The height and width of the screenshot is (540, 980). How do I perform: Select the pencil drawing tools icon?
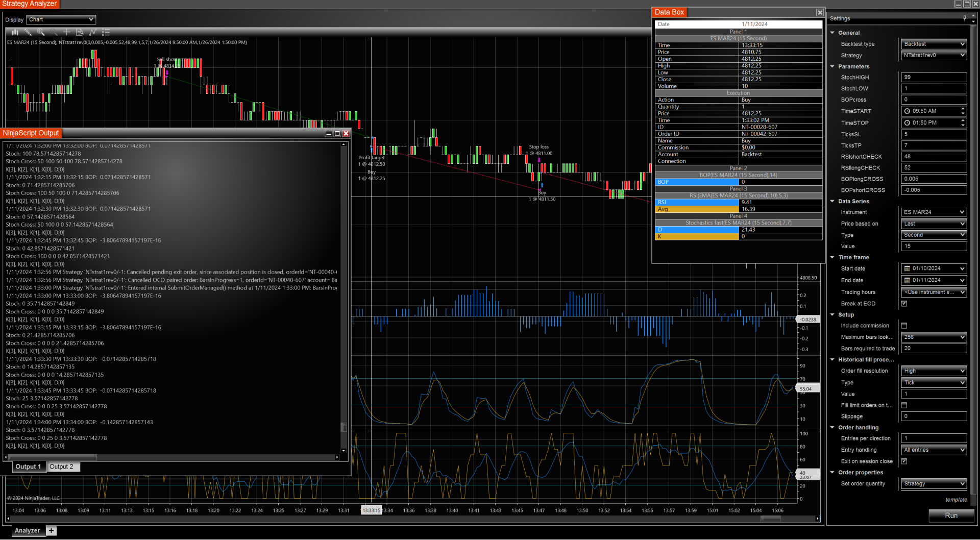click(28, 32)
